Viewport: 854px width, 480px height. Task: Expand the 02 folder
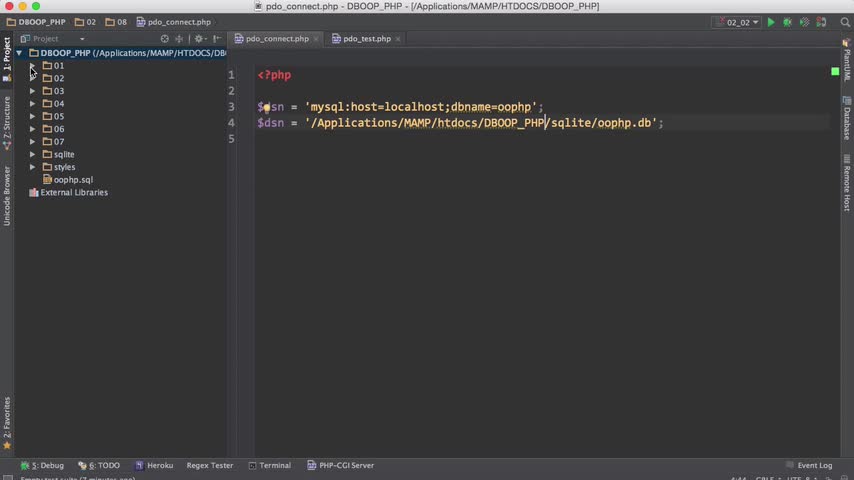[x=33, y=78]
